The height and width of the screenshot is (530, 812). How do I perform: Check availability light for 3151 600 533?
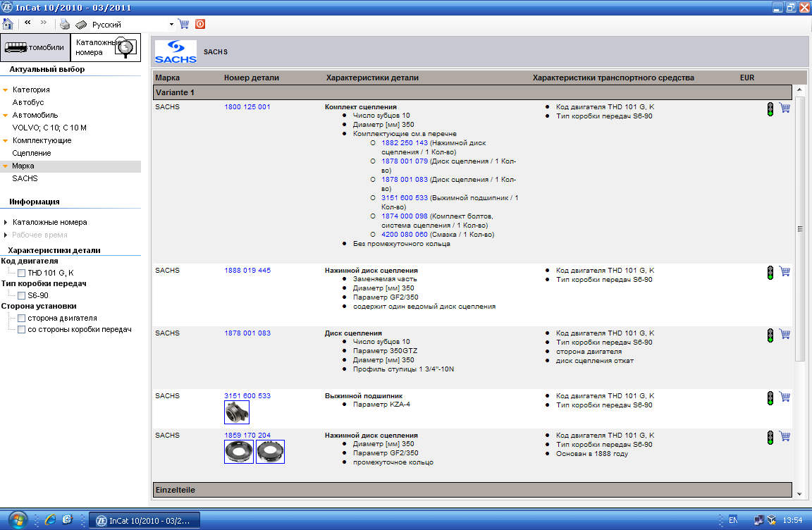770,398
